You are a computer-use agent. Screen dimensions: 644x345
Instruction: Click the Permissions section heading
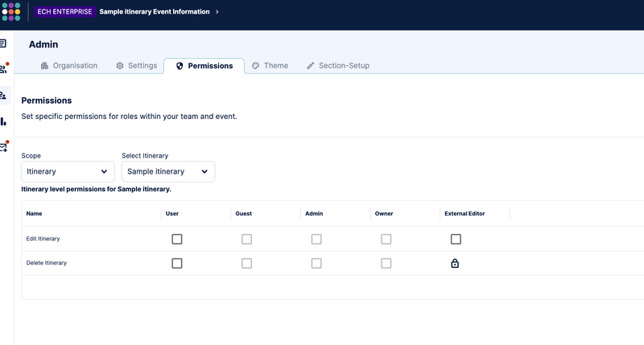pos(47,101)
